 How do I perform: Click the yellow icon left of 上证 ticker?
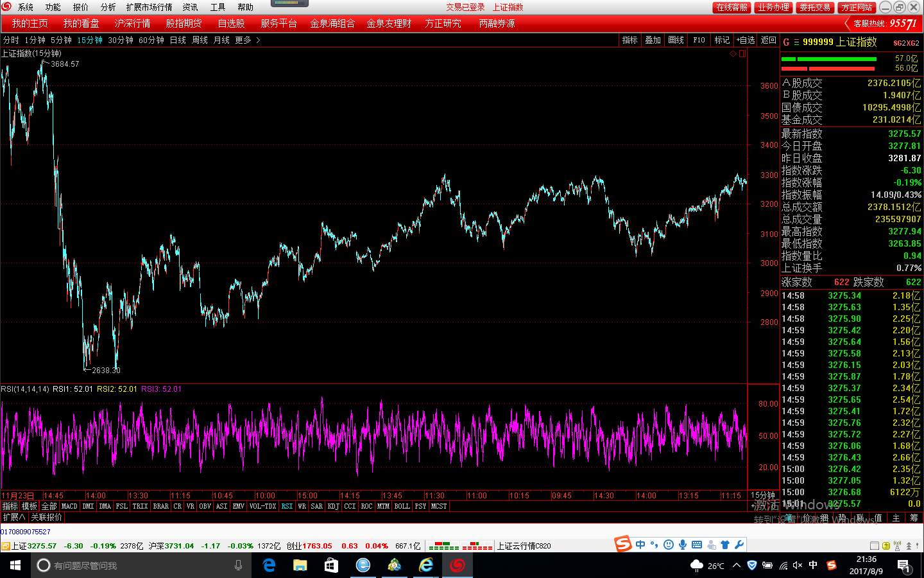(x=5, y=547)
